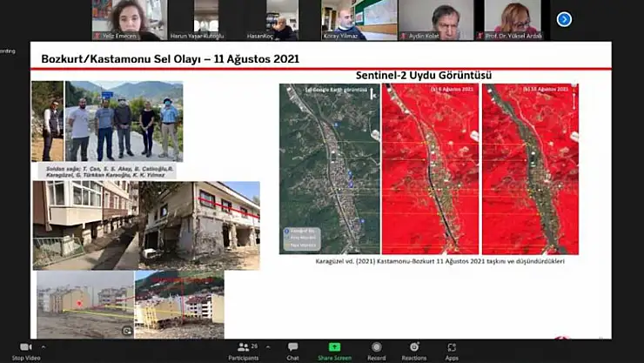Viewport: 644px width, 363px height.
Task: Show next participants with the blue arrow
Action: (x=564, y=18)
